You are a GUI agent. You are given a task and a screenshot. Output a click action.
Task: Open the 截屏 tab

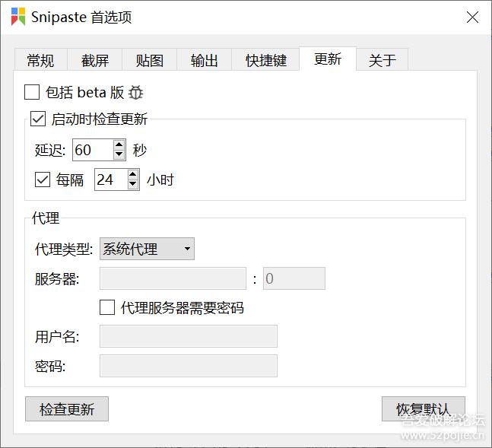(x=95, y=60)
